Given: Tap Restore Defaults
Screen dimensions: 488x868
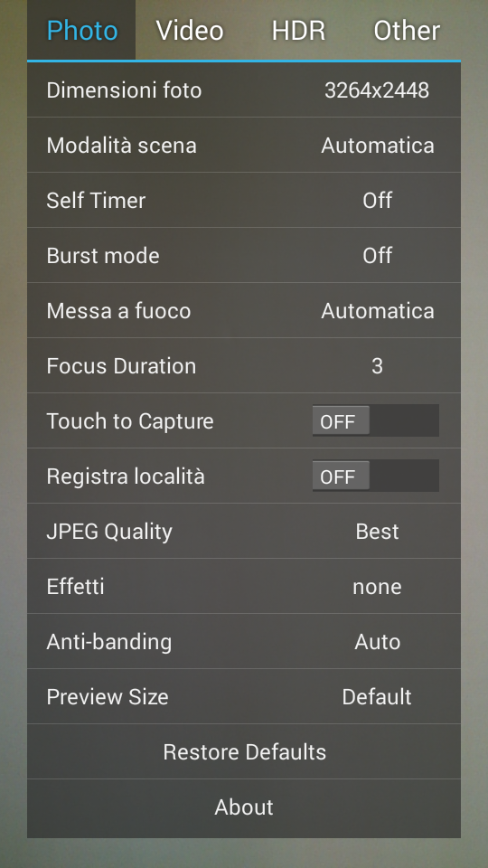Looking at the screenshot, I should tap(244, 751).
